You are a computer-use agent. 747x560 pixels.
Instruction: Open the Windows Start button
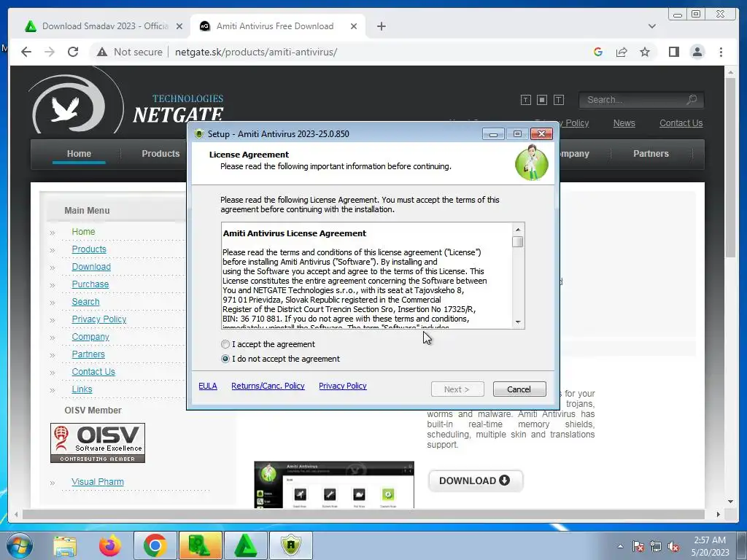[20, 545]
